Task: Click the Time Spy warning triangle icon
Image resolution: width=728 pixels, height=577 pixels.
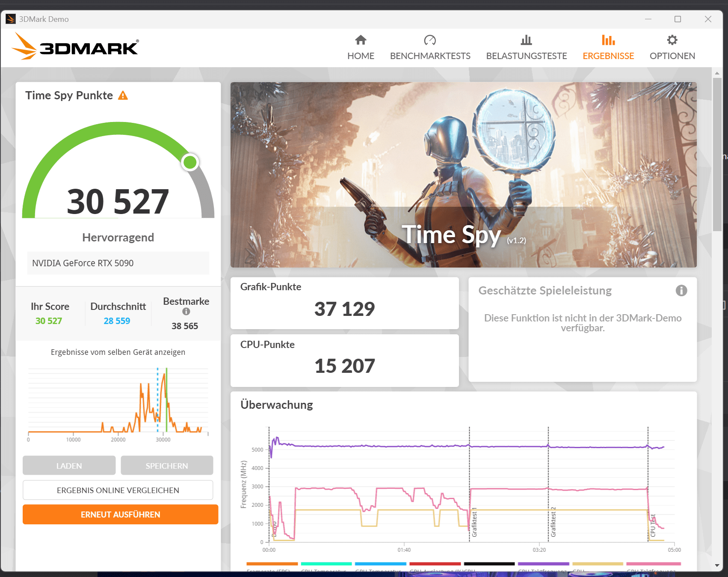Action: tap(123, 95)
